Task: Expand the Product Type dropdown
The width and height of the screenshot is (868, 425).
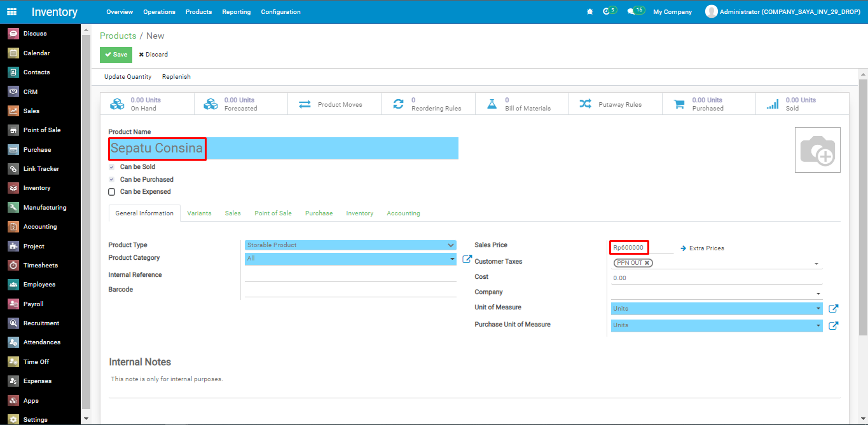Action: pos(350,245)
